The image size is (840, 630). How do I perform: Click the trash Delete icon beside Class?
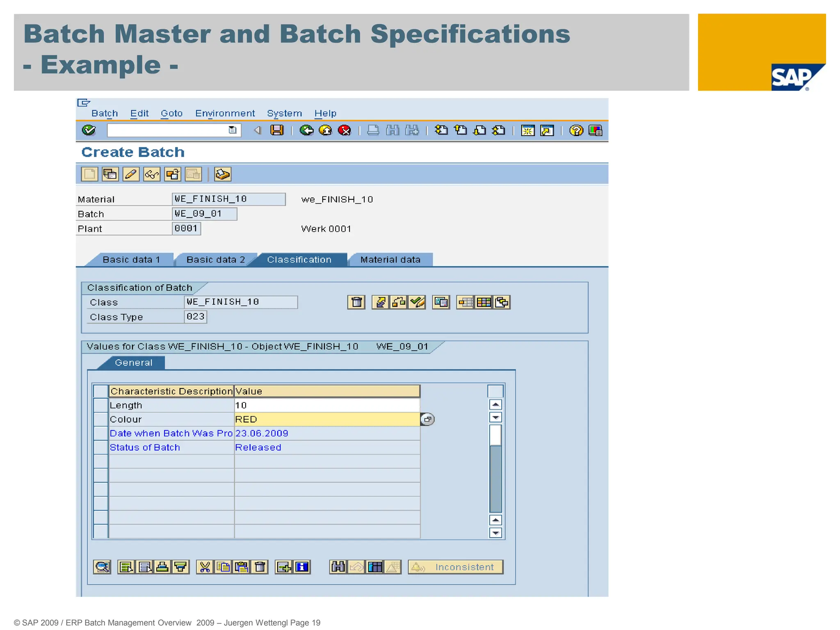tap(356, 302)
